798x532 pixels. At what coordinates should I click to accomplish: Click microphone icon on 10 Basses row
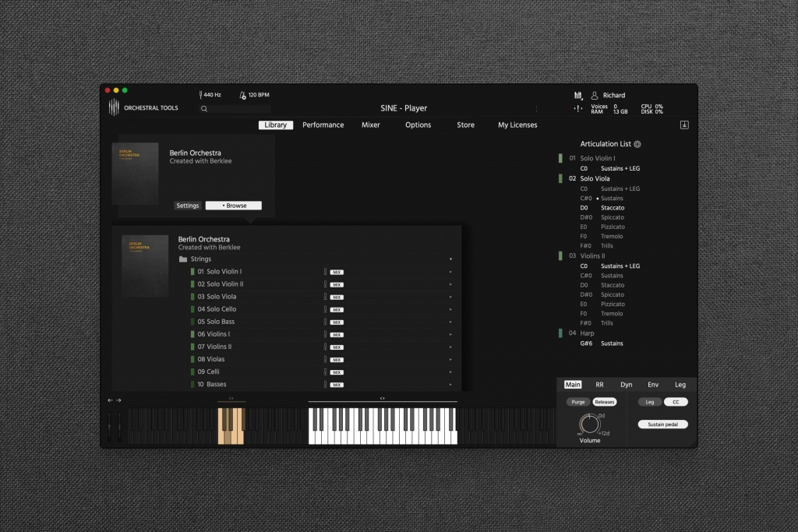[x=325, y=384]
